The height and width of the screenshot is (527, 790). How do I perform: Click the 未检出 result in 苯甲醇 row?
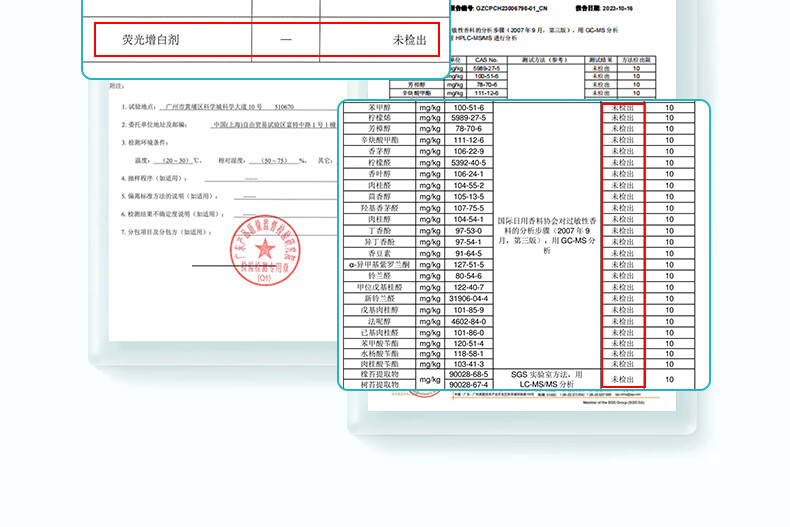(x=622, y=107)
